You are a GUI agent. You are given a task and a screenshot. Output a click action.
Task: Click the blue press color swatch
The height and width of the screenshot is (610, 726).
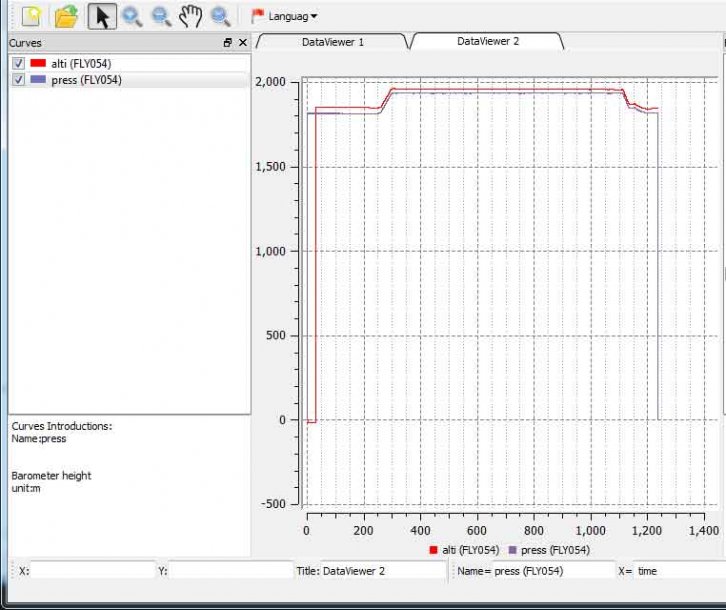38,80
